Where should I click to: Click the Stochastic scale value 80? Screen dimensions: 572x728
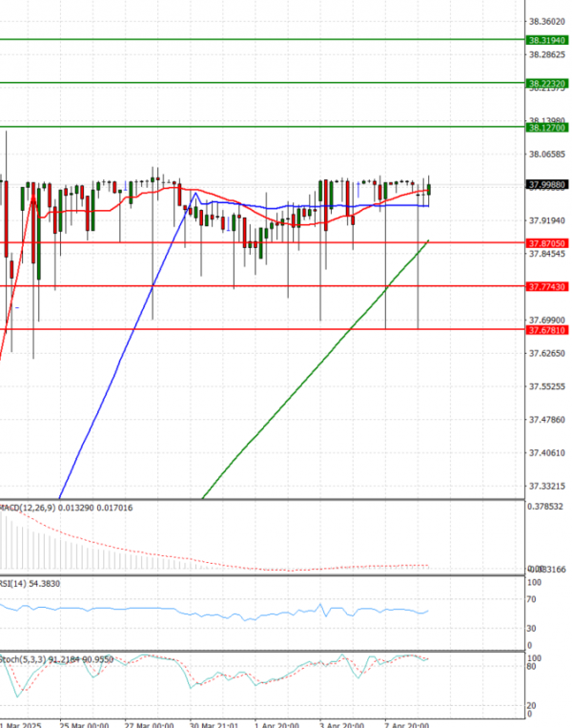[x=532, y=667]
